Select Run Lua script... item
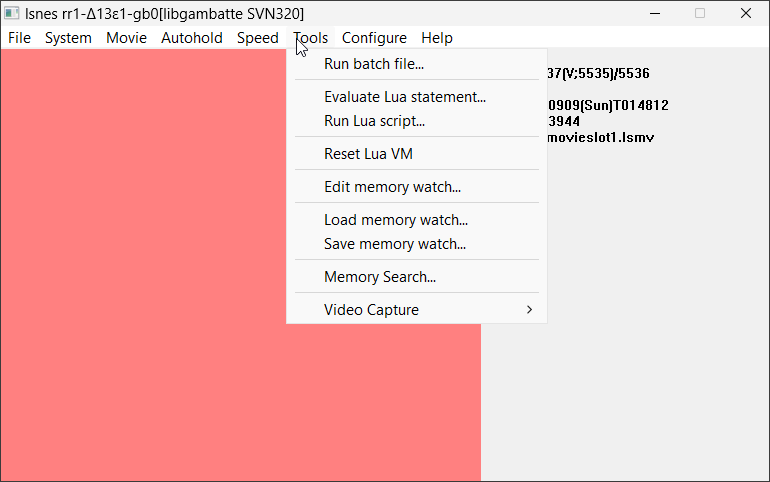Screen dimensions: 770x482 point(416,121)
